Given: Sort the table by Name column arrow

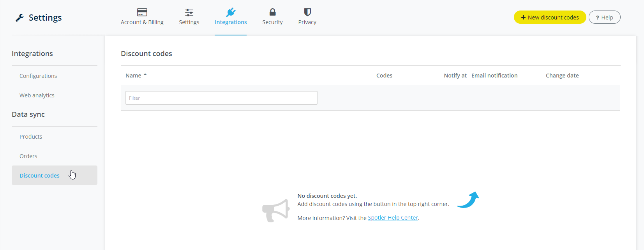Looking at the screenshot, I should point(145,75).
